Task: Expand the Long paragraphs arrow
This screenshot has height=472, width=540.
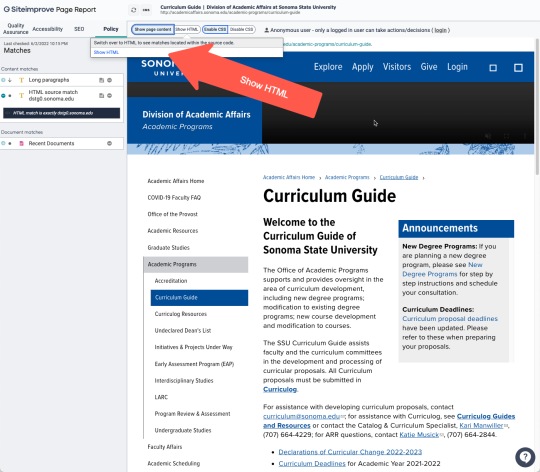Action: click(10, 80)
